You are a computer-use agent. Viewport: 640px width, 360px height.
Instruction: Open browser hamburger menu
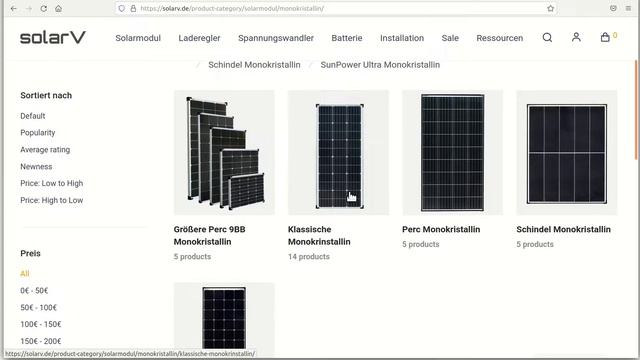(628, 8)
